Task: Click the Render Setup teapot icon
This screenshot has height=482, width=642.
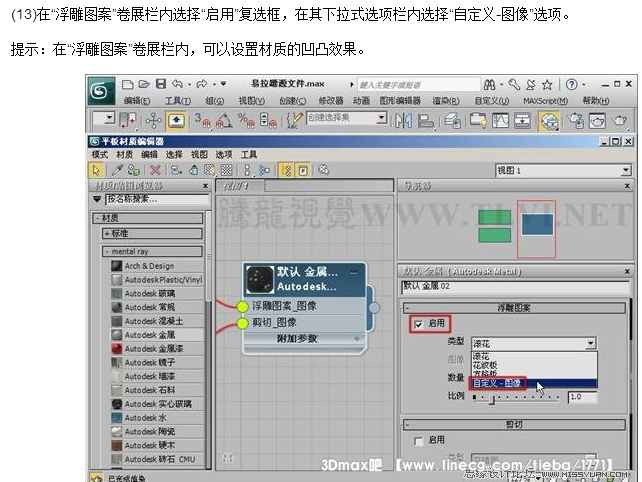Action: (576, 121)
